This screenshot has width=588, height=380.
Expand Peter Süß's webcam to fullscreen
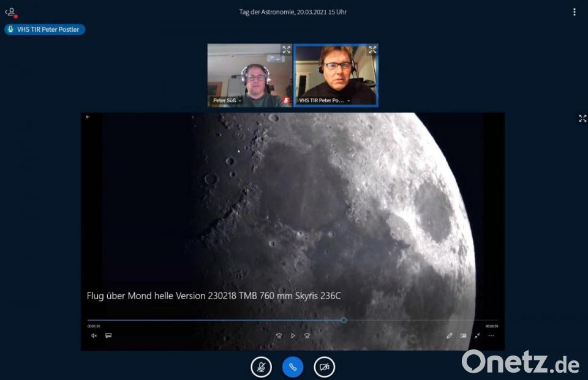tap(286, 50)
